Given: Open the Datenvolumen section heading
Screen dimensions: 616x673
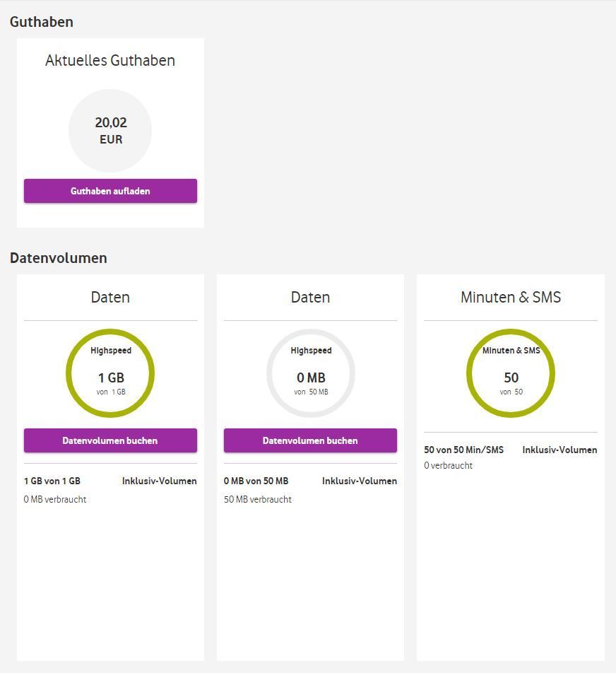Looking at the screenshot, I should pos(59,258).
